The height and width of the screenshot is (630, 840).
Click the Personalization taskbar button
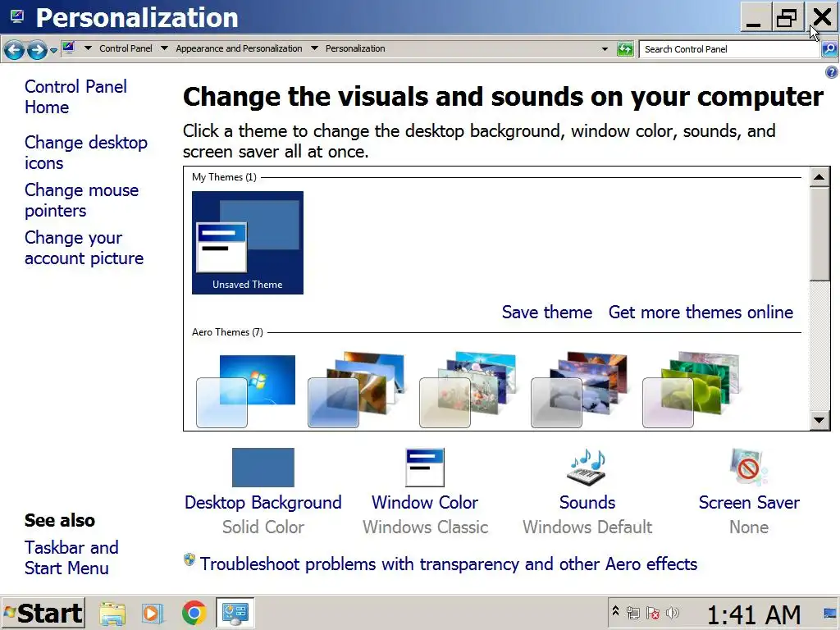pyautogui.click(x=235, y=613)
